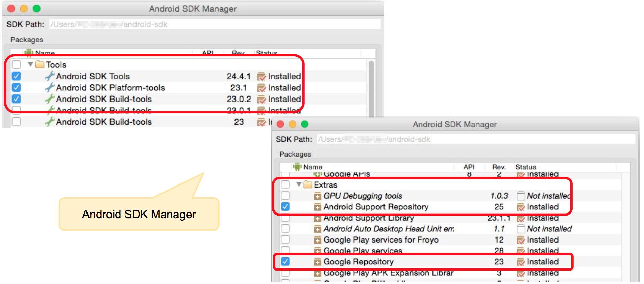Click the Extras folder icon

(x=308, y=184)
